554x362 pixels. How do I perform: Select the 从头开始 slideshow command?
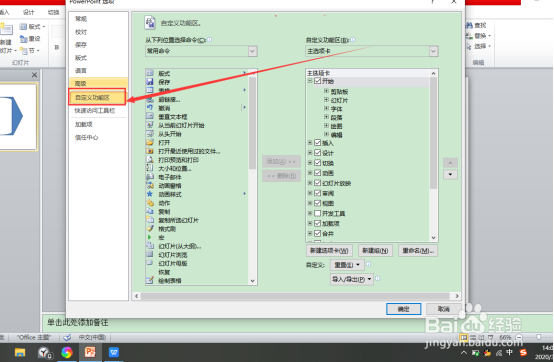(x=170, y=134)
